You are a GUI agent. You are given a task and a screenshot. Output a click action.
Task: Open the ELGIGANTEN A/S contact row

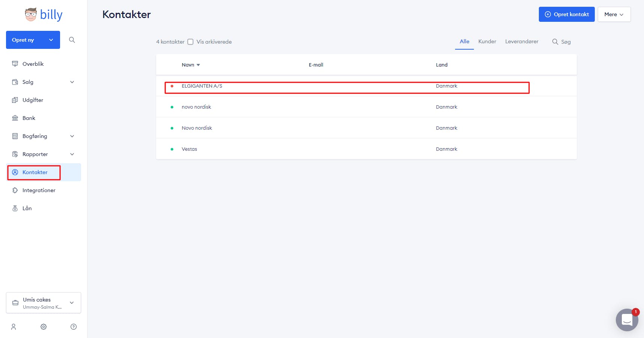[366, 86]
